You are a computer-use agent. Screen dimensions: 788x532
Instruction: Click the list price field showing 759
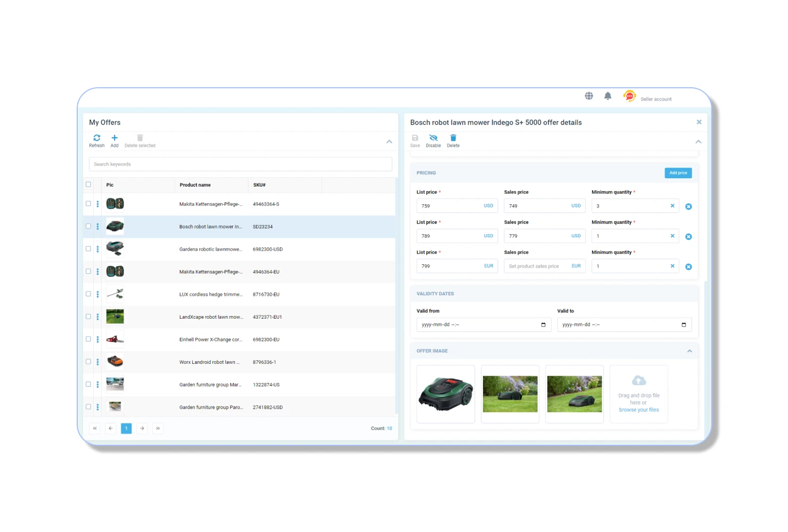pos(457,206)
